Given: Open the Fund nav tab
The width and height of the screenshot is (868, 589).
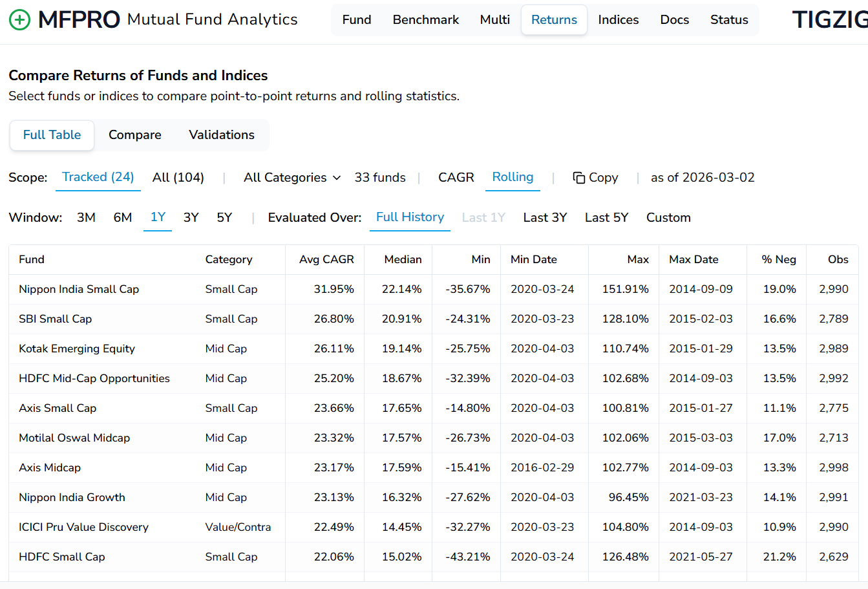Looking at the screenshot, I should [x=357, y=20].
